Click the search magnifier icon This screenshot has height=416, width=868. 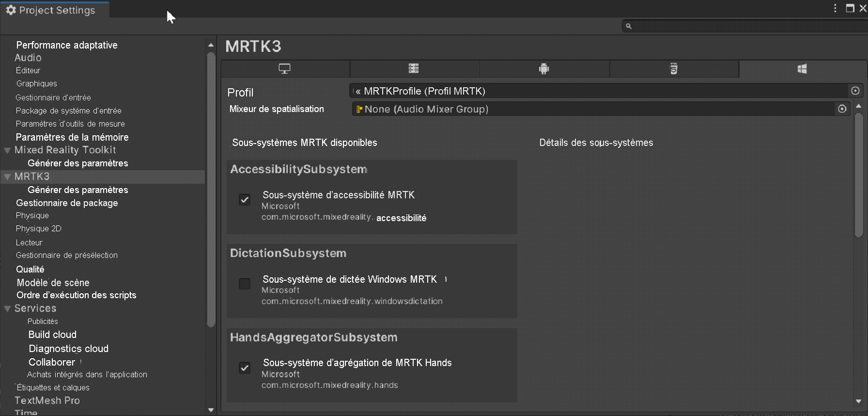click(x=629, y=26)
